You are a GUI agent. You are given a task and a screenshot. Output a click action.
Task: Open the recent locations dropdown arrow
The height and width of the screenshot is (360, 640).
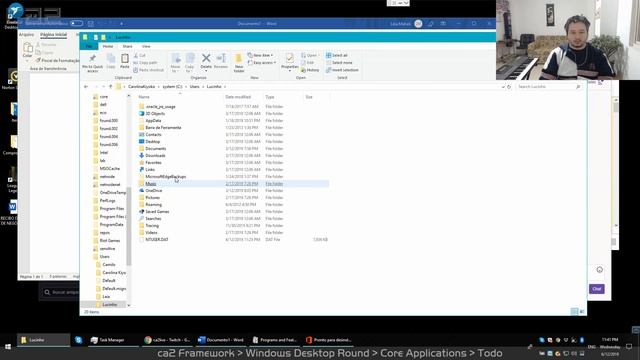point(104,87)
